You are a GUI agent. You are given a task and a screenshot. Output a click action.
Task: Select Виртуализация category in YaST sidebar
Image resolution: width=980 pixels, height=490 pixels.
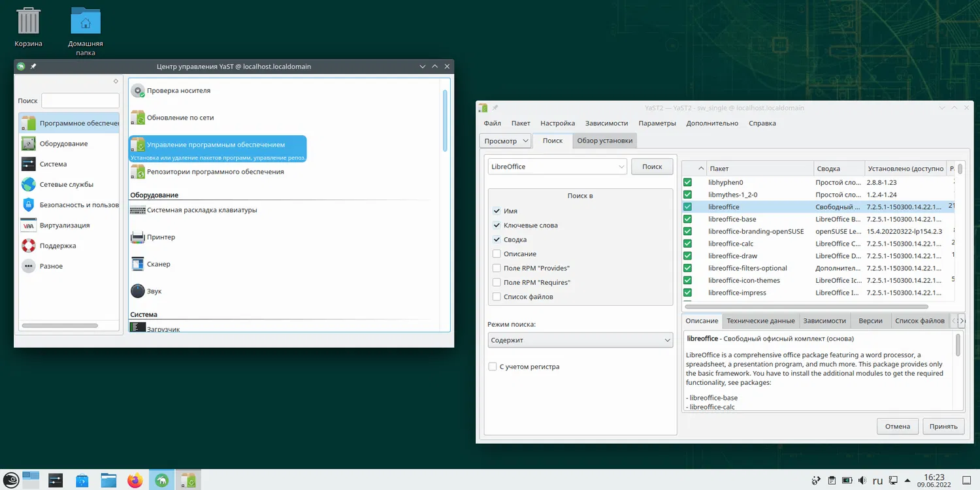tap(69, 225)
